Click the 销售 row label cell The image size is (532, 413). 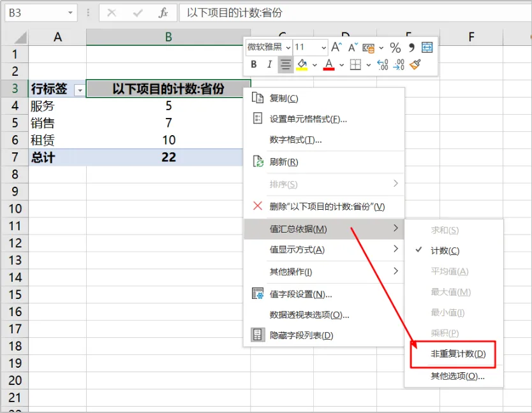[x=57, y=123]
